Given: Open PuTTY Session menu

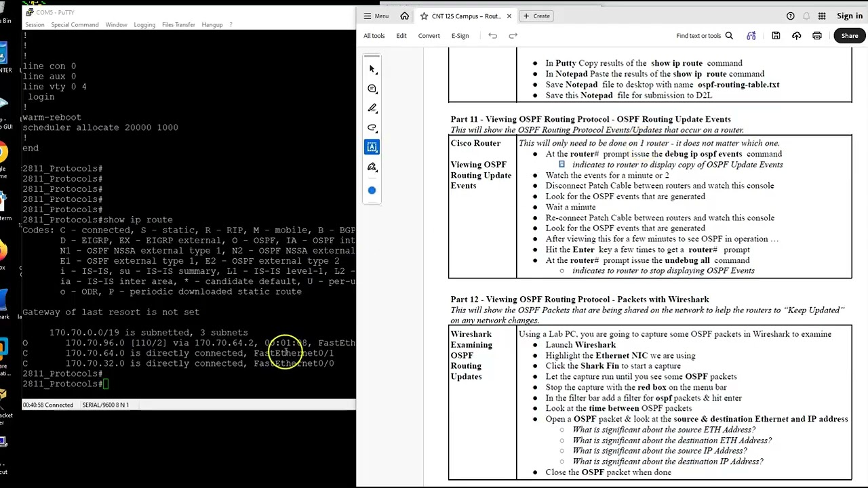Looking at the screenshot, I should 35,25.
